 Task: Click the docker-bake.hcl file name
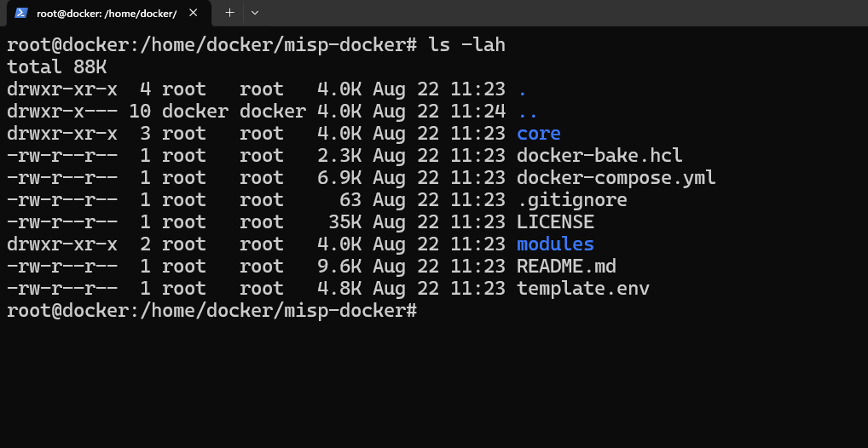click(x=599, y=156)
